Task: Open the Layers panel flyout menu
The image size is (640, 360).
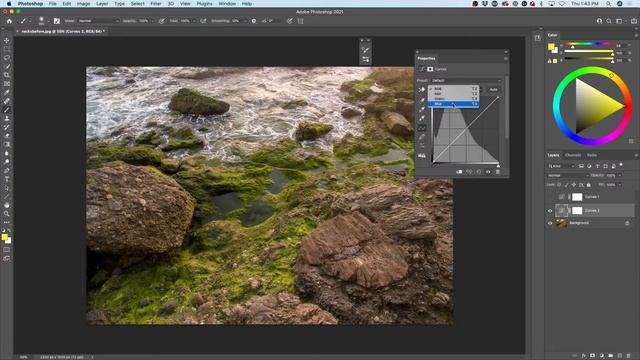Action: pyautogui.click(x=636, y=156)
